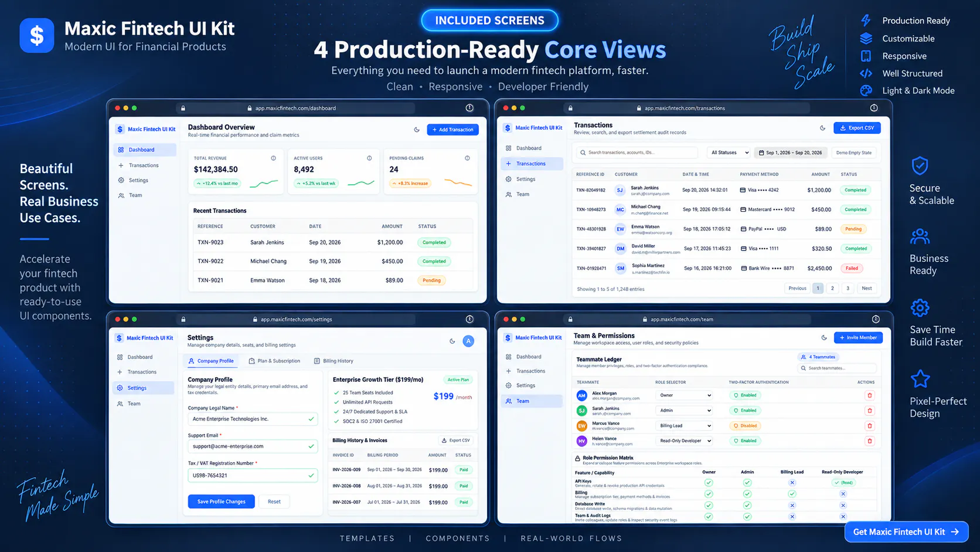This screenshot has width=980, height=552.
Task: Open Helen Vance's Read-Only Developer role selector
Action: tap(685, 441)
